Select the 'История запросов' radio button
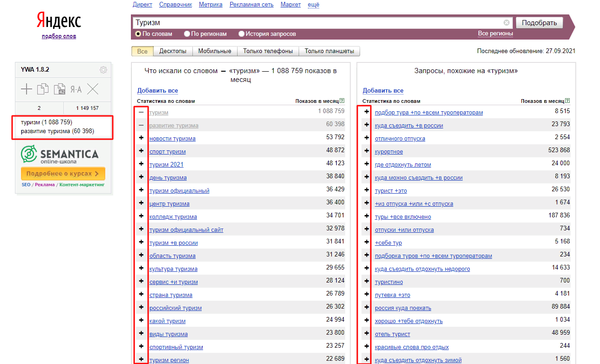This screenshot has width=600, height=364. click(241, 34)
